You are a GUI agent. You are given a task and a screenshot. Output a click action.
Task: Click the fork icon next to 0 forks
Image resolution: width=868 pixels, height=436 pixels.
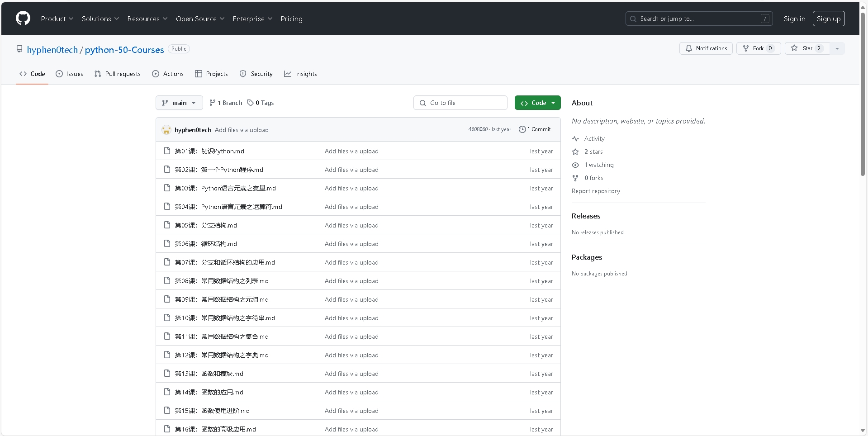coord(575,178)
